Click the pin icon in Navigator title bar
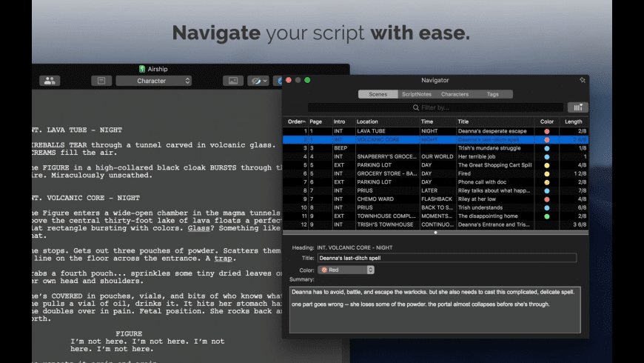This screenshot has height=363, width=644. tap(583, 80)
